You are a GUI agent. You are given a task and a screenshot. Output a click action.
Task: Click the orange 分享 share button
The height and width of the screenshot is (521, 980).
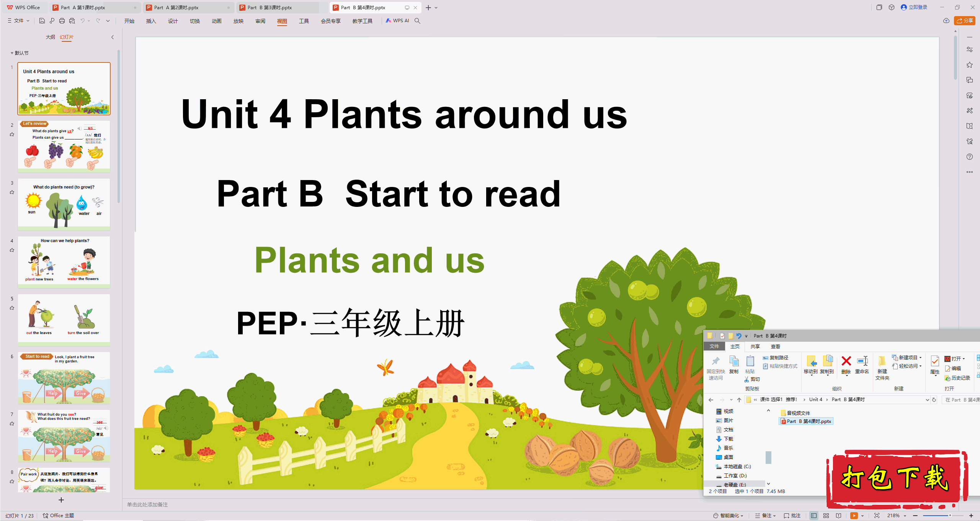coord(965,21)
